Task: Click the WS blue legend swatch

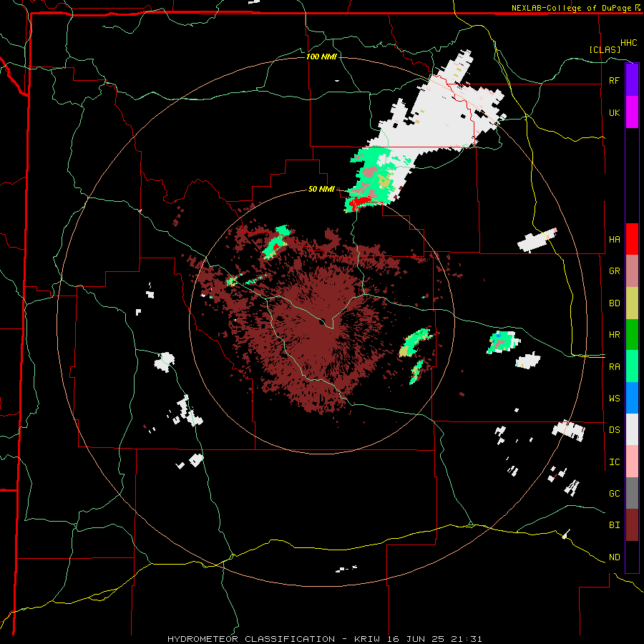Action: (x=632, y=398)
